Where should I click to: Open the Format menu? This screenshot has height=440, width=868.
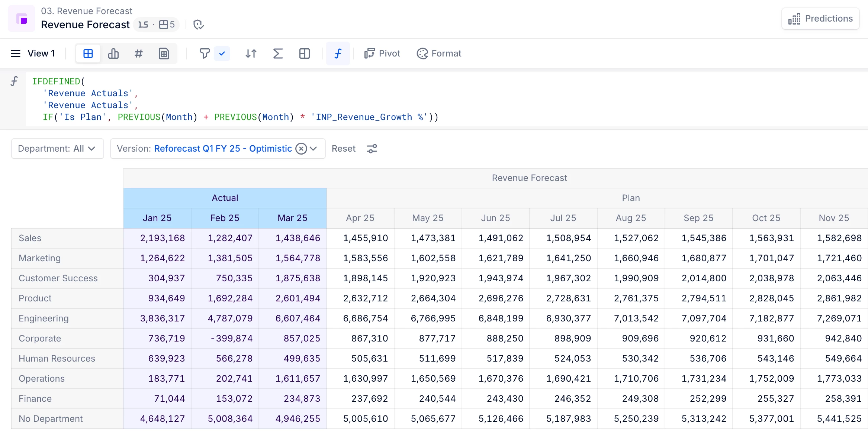(x=439, y=54)
